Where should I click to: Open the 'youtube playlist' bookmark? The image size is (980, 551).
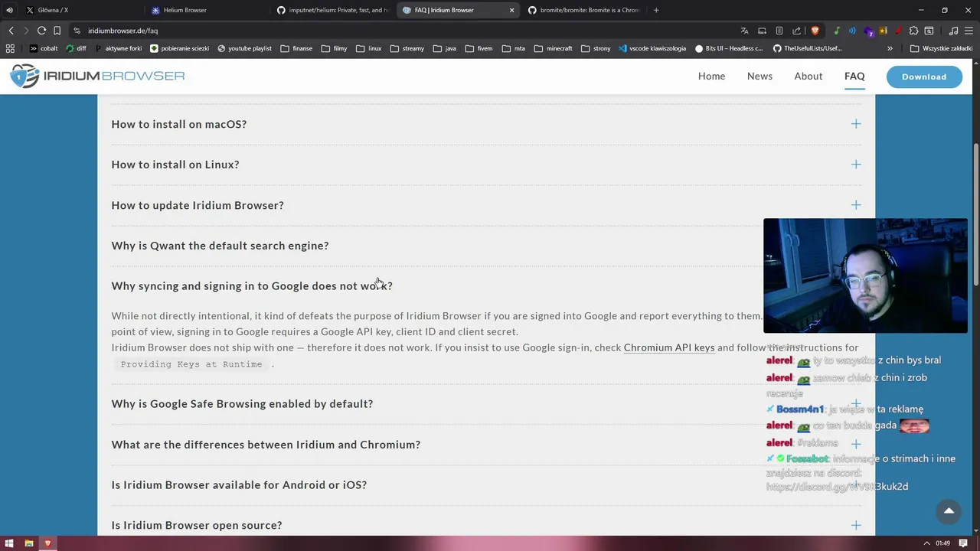pos(244,48)
